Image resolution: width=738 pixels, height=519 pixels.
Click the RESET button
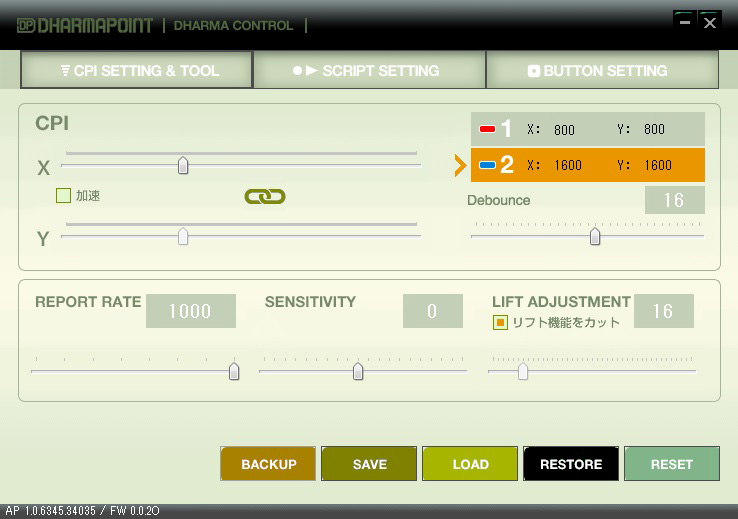(672, 464)
